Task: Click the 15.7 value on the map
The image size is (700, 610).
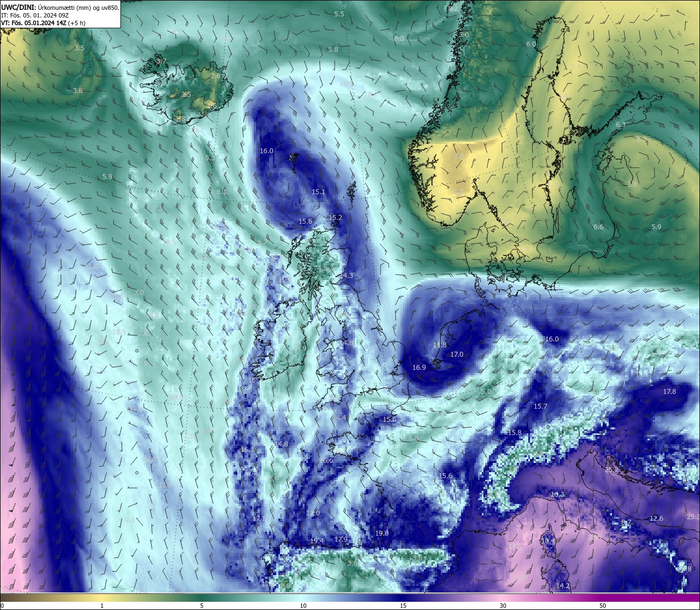Action: (x=540, y=406)
